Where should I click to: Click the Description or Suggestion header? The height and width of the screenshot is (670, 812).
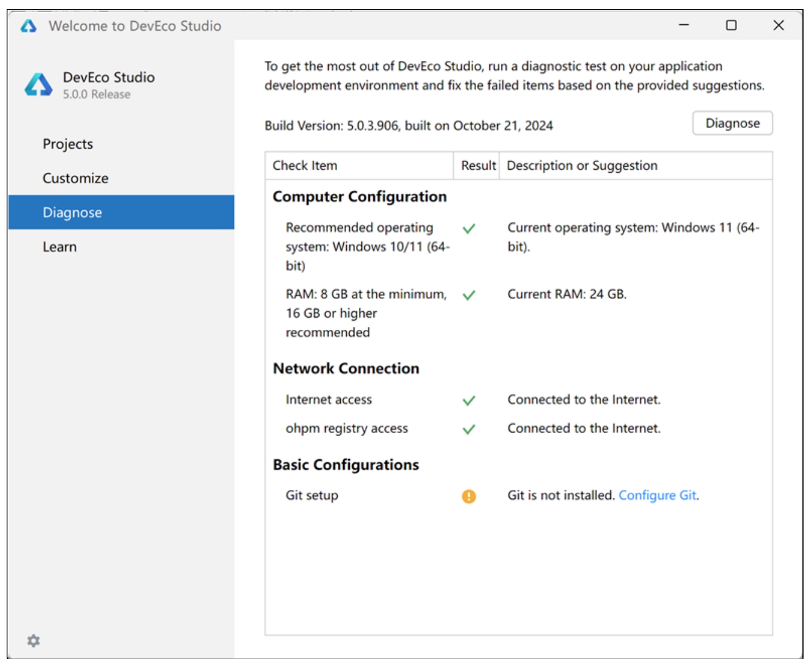pyautogui.click(x=582, y=166)
